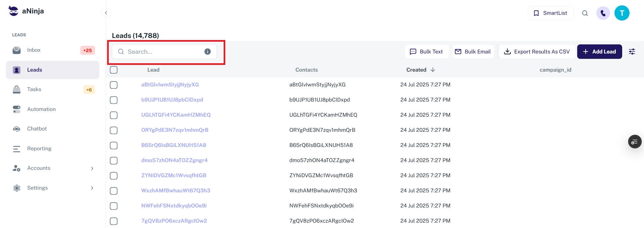Open lead link b9UJP1UB1UJ8pbCIDxpd
This screenshot has width=644, height=228.
(172, 100)
